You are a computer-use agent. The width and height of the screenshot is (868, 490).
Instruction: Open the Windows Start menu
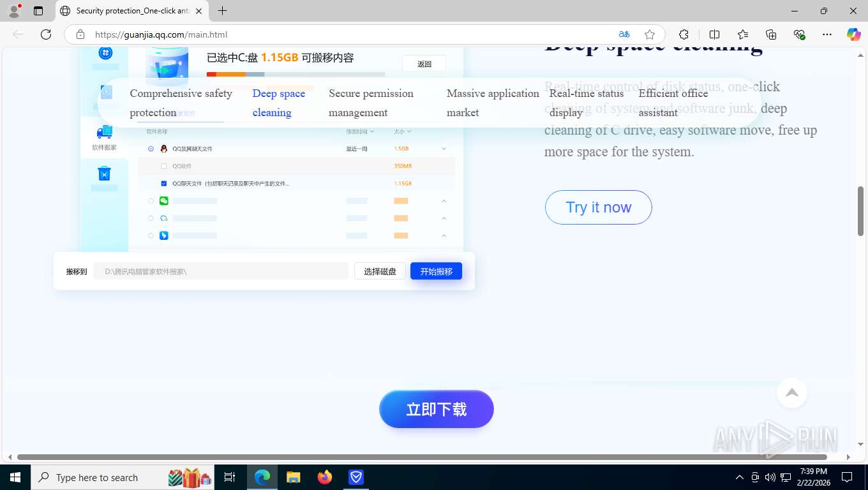click(x=15, y=477)
